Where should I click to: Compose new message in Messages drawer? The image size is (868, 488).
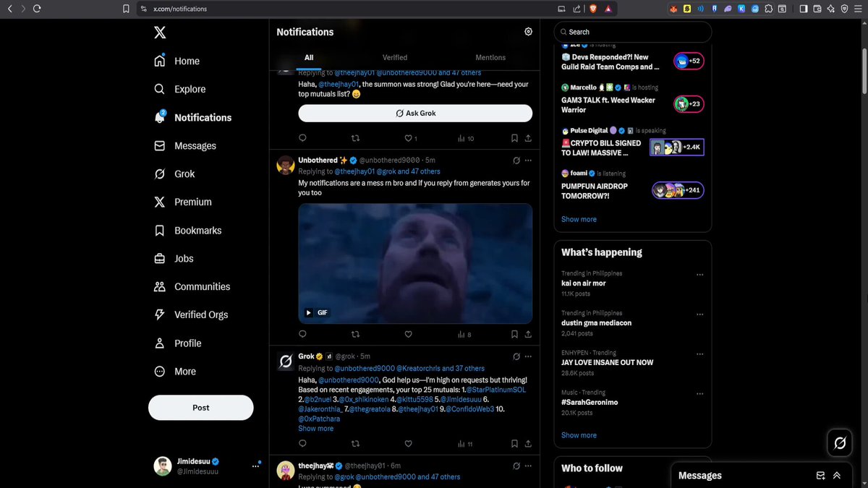821,476
